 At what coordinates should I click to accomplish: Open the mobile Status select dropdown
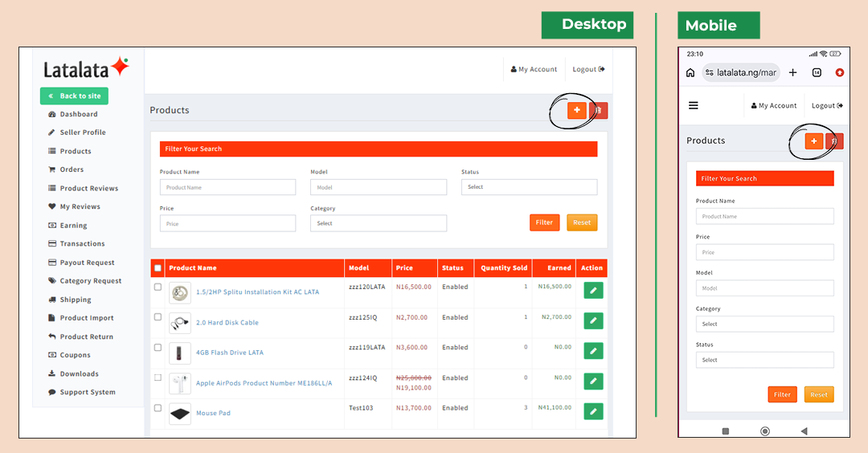click(x=764, y=360)
